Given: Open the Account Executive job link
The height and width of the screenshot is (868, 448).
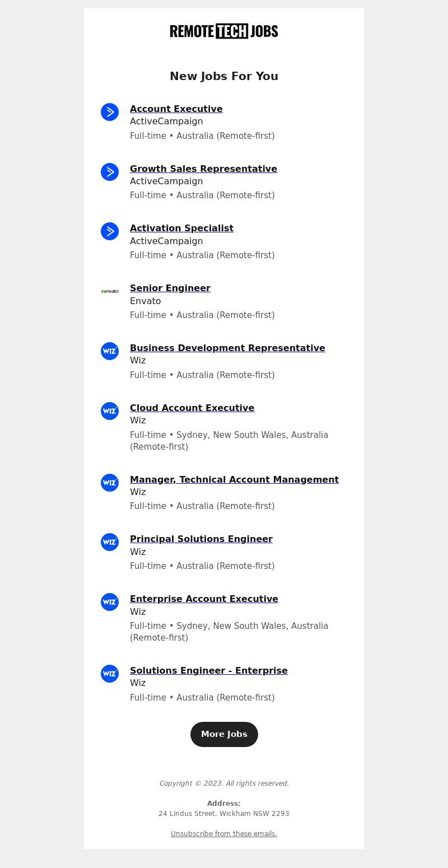Looking at the screenshot, I should 176,109.
